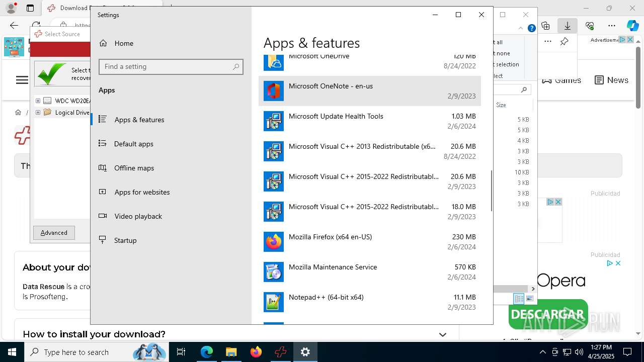Screen dimensions: 644x362
Task: Open Startup settings page
Action: (x=171, y=240)
